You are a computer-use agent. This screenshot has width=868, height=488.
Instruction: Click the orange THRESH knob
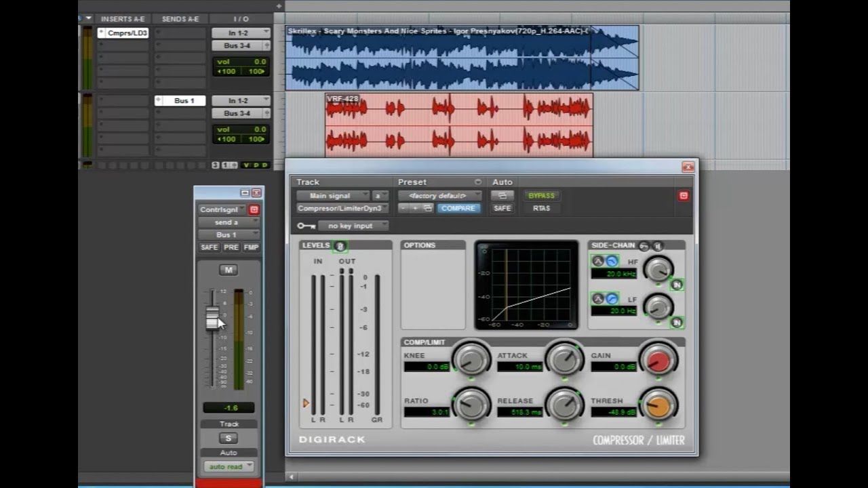(x=658, y=405)
